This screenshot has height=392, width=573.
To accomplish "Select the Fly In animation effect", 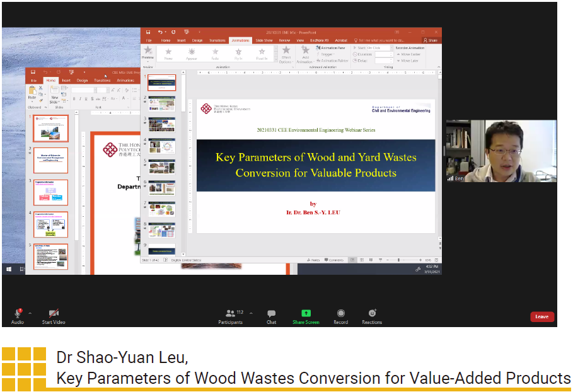I will pyautogui.click(x=238, y=53).
